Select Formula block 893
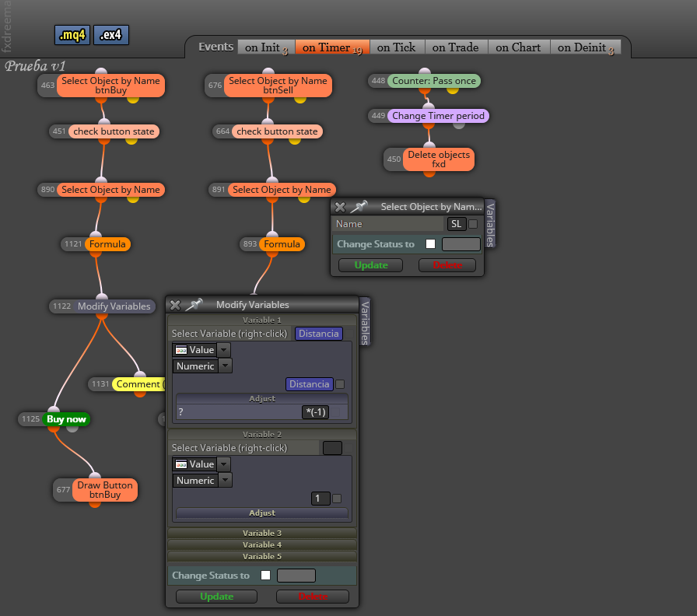 coord(282,244)
